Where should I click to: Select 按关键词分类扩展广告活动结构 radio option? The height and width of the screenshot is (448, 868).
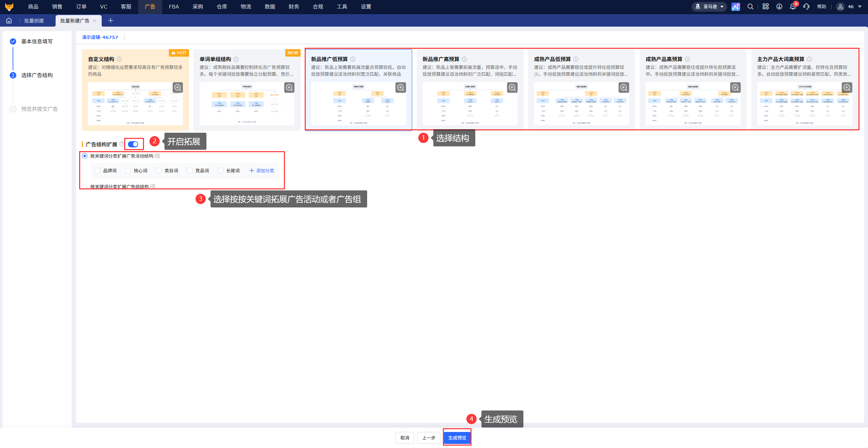85,156
